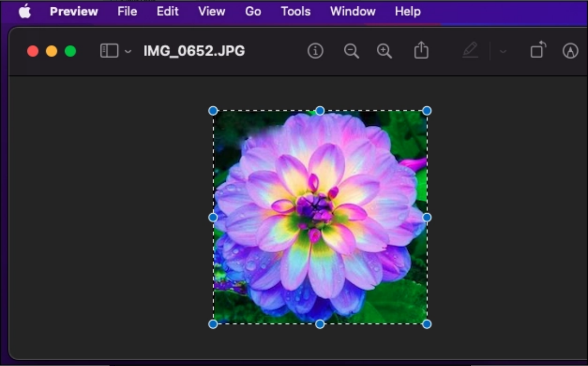Toggle the Markup toolbar
This screenshot has height=366, width=588.
coord(570,51)
